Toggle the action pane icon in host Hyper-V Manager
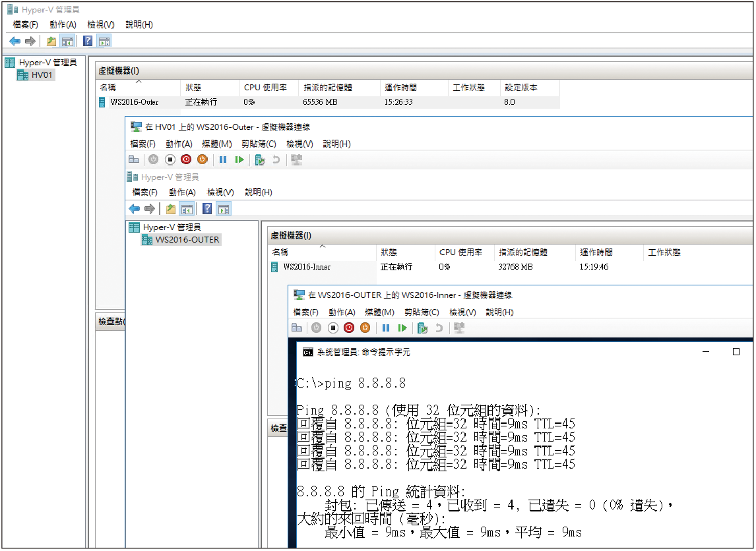Viewport: 756px width, 551px height. click(x=104, y=42)
